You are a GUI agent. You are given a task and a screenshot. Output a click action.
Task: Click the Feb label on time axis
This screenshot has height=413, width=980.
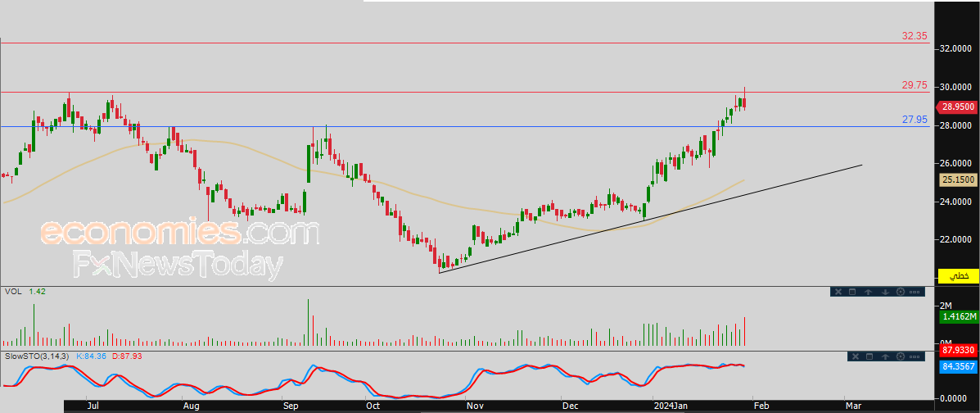[x=761, y=406]
